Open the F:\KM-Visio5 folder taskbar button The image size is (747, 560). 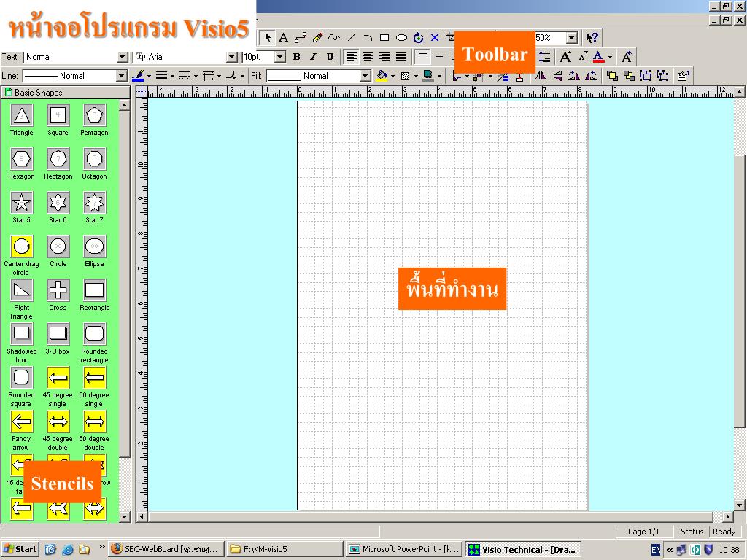285,549
